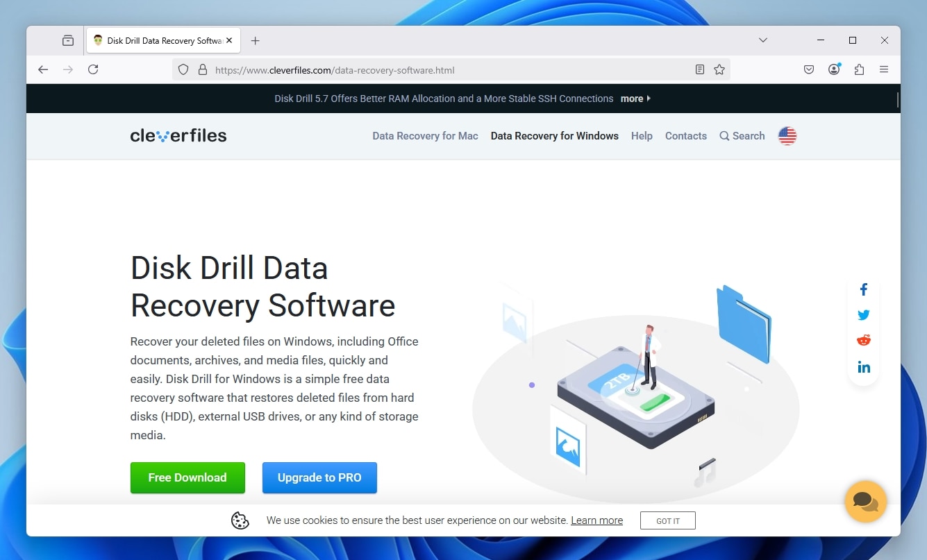
Task: View site security padlock info
Action: pyautogui.click(x=203, y=70)
